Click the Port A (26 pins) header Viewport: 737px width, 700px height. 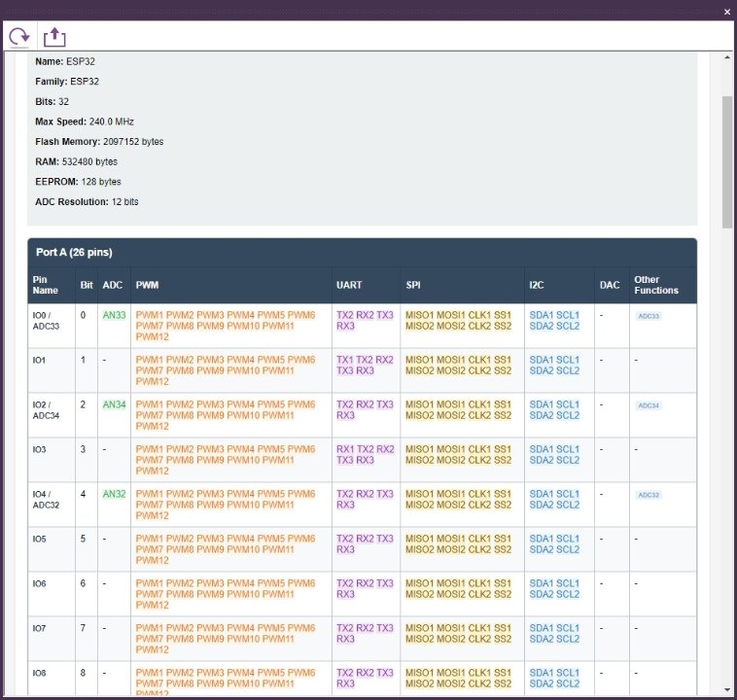[x=74, y=253]
